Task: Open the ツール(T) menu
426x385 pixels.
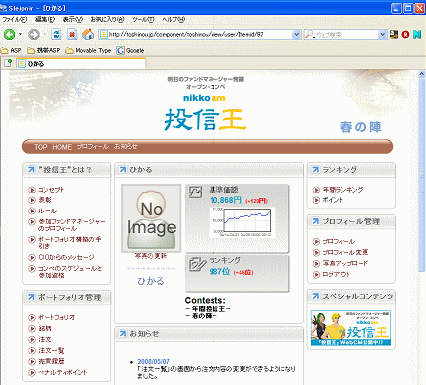Action: pos(143,19)
